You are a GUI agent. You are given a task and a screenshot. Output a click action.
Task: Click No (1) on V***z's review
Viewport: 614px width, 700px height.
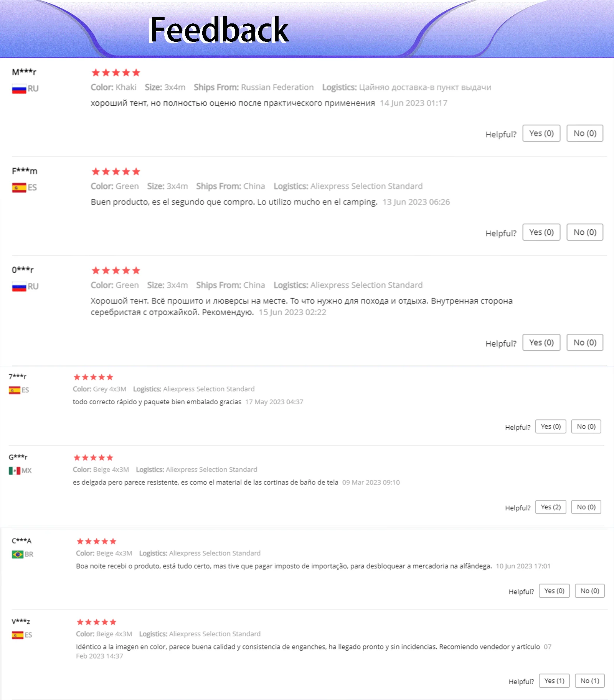coord(589,681)
